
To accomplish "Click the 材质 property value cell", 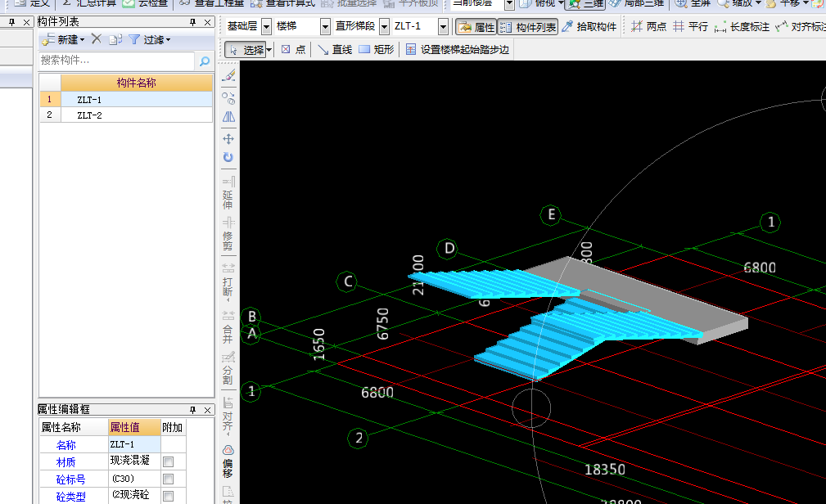I will (x=134, y=461).
